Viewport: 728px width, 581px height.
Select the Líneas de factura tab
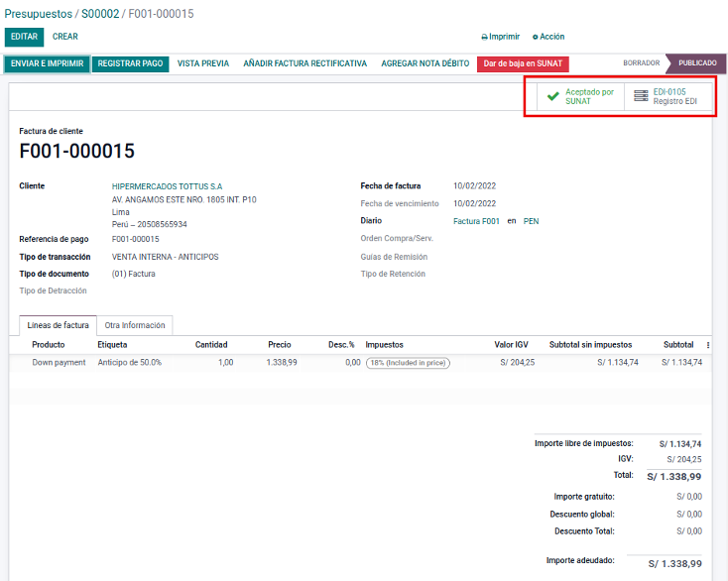pyautogui.click(x=58, y=325)
